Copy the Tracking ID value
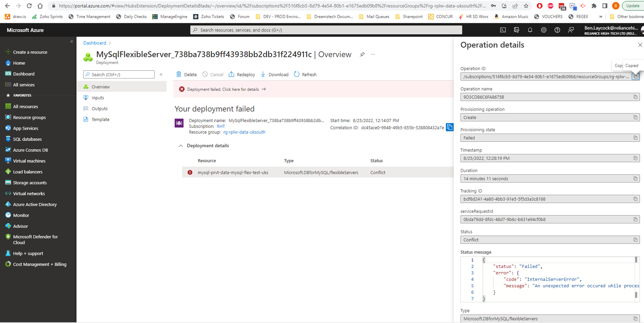Image resolution: width=644 pixels, height=323 pixels. [x=635, y=199]
